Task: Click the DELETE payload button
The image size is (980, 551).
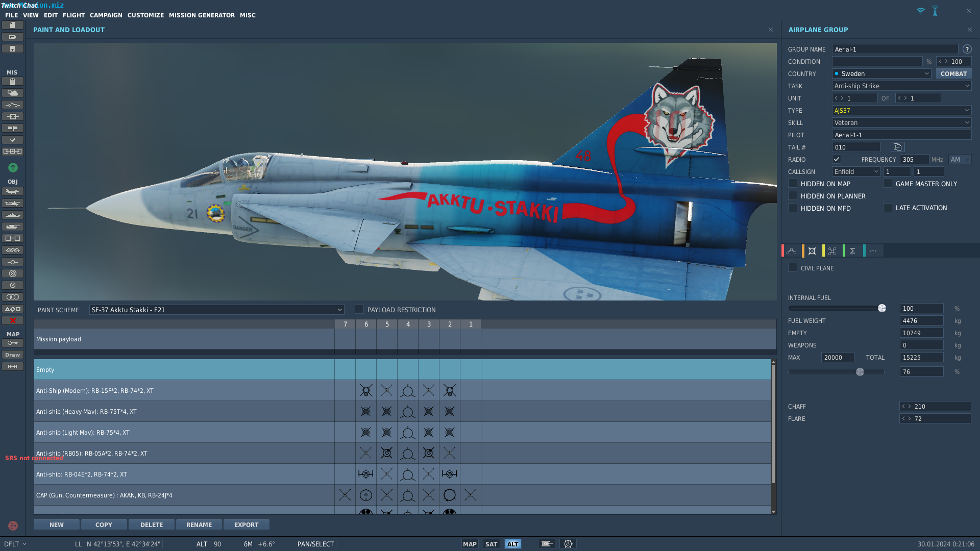Action: [x=152, y=524]
